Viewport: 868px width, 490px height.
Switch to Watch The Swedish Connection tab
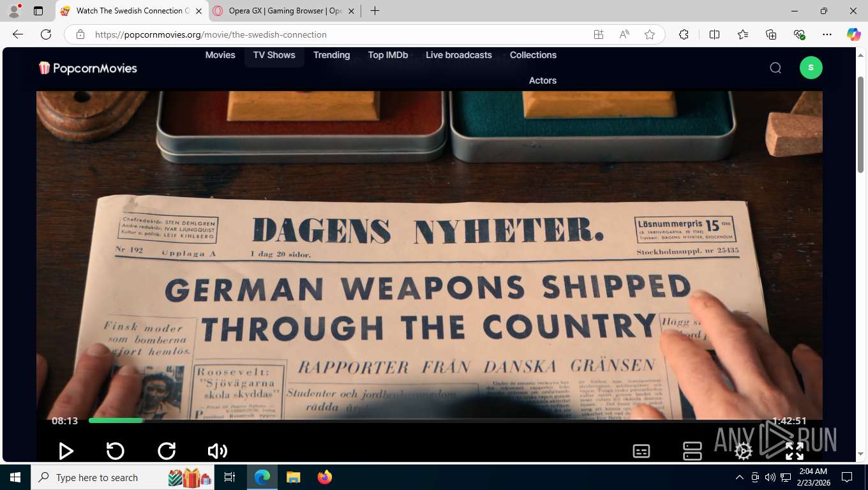132,11
